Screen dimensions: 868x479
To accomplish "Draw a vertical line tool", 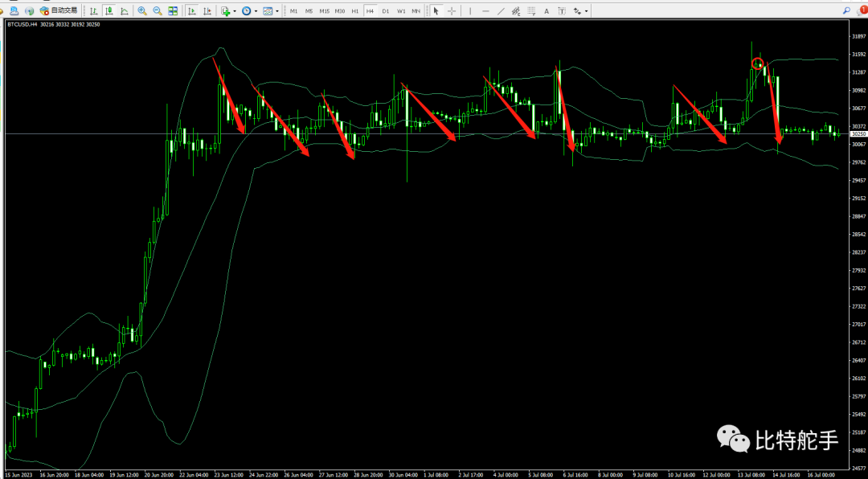I will pyautogui.click(x=470, y=10).
